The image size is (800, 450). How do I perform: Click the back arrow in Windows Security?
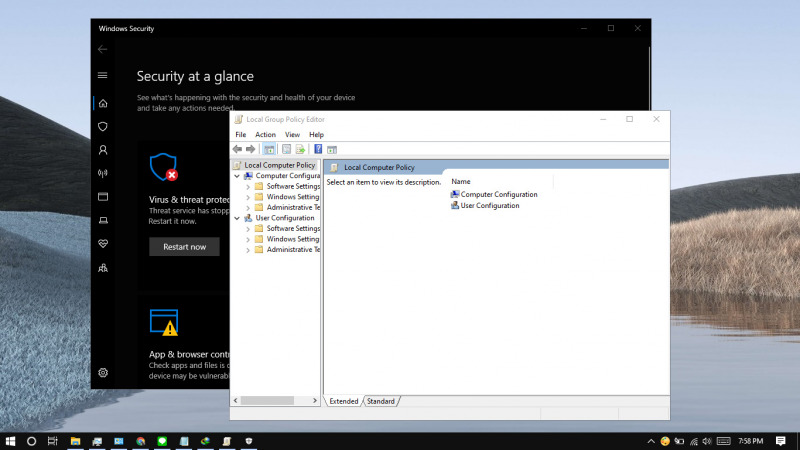(x=103, y=49)
